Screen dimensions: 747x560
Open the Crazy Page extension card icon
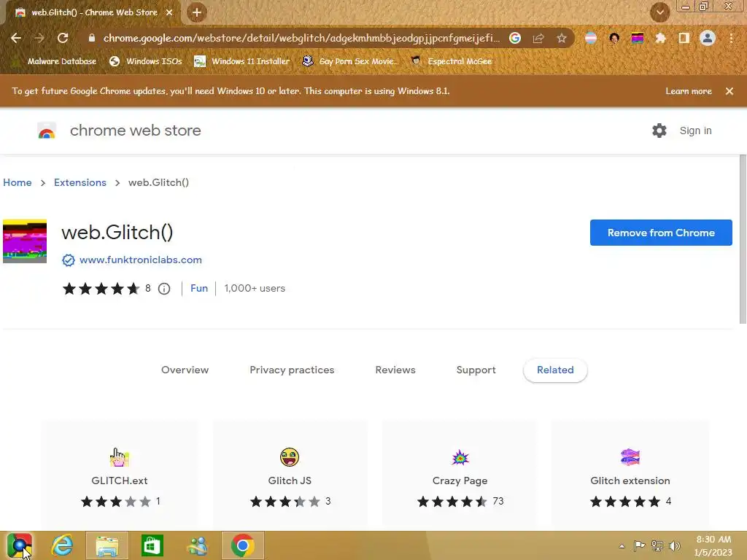460,458
